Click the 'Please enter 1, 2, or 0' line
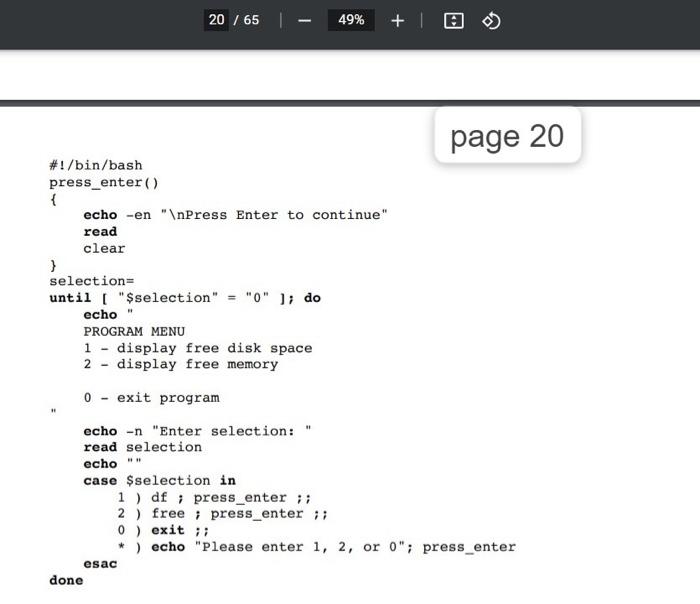Image resolution: width=700 pixels, height=604 pixels. (x=317, y=547)
